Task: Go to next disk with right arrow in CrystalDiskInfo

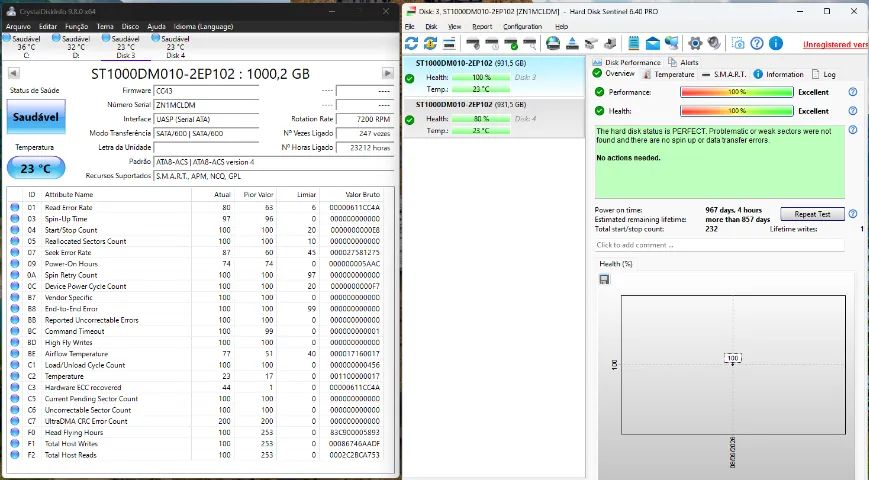Action: click(388, 73)
